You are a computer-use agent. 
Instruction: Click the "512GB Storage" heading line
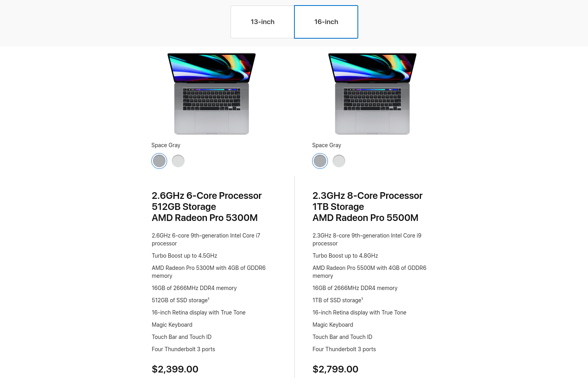click(x=184, y=207)
